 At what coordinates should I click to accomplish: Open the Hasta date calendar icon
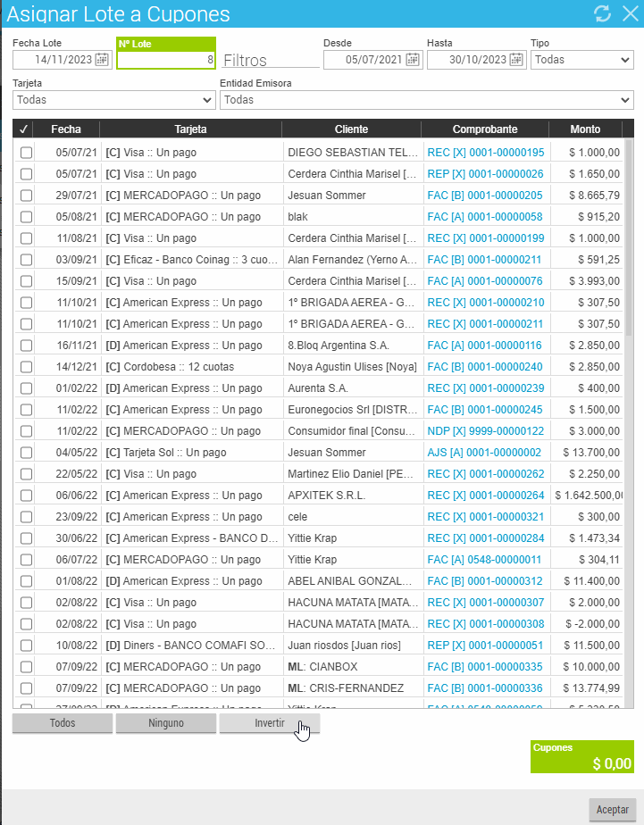coord(516,60)
